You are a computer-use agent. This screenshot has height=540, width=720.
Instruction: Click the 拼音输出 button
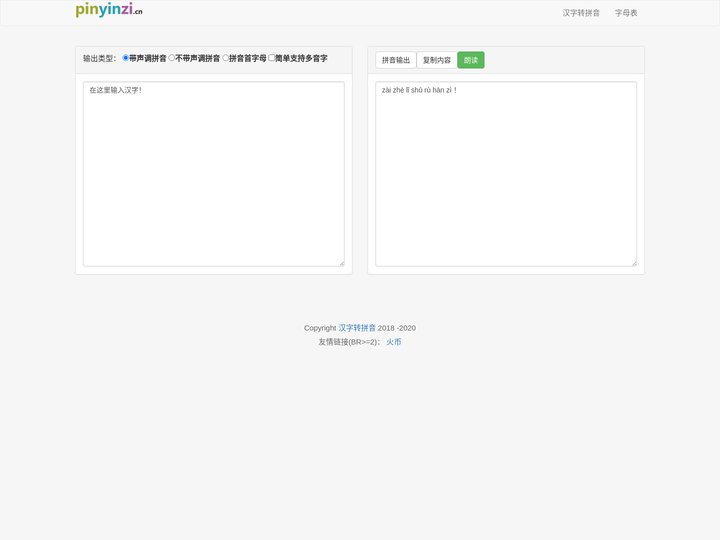[x=396, y=60]
